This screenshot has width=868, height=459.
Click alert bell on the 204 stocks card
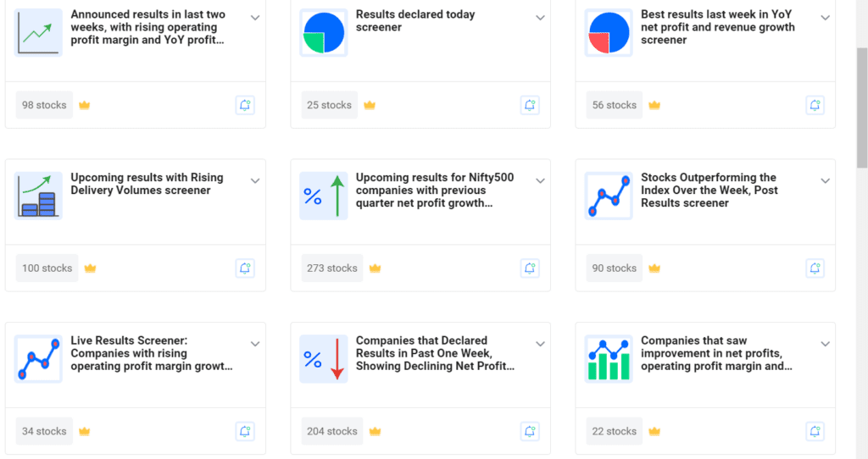tap(530, 431)
